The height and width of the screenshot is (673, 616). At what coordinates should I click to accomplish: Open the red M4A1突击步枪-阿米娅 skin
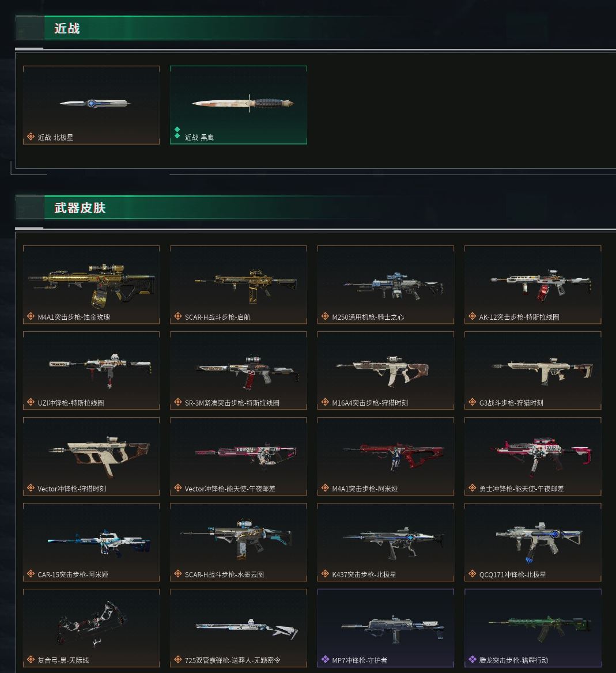coord(386,456)
